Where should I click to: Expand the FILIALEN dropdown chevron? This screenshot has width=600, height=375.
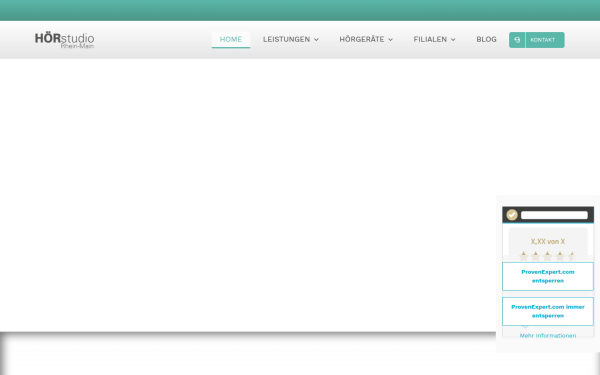[453, 40]
